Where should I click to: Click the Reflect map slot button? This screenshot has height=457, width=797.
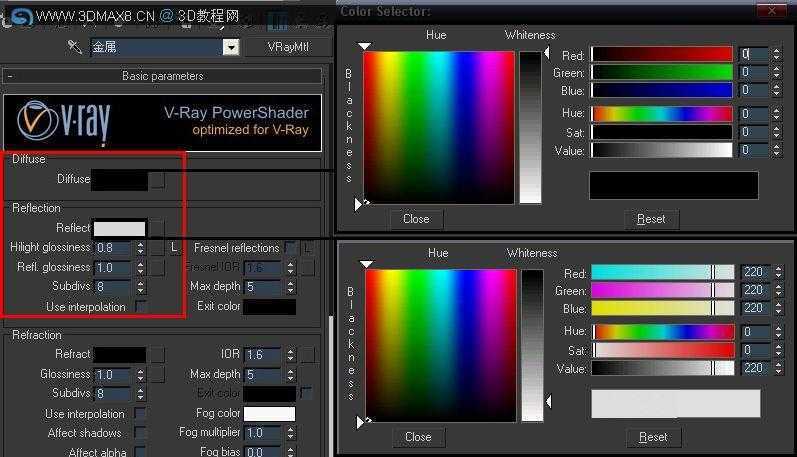click(x=158, y=228)
